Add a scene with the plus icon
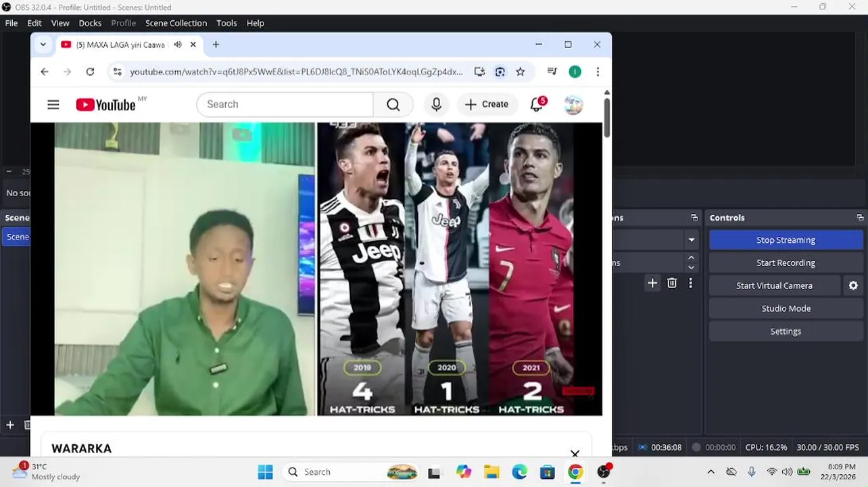 pyautogui.click(x=10, y=425)
